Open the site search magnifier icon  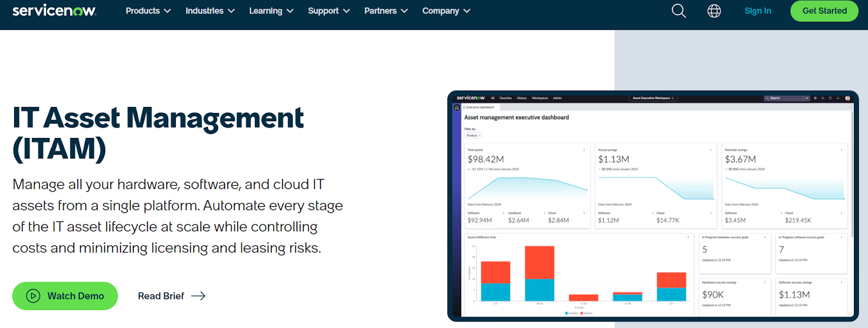click(679, 11)
